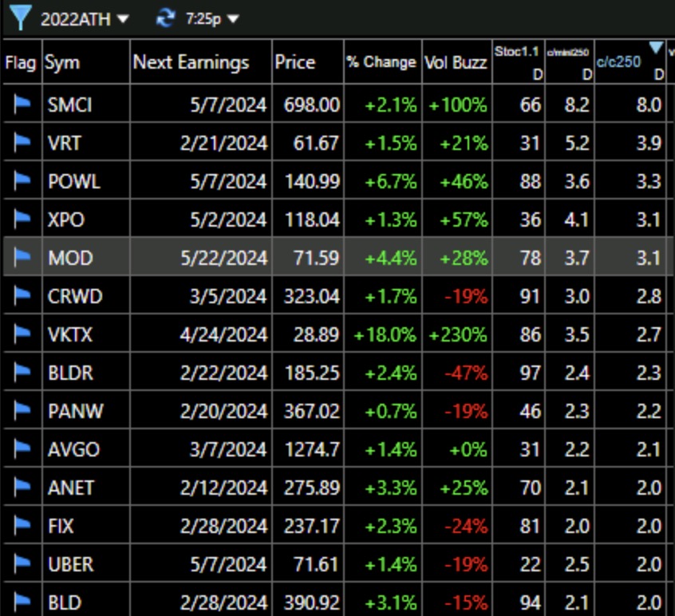
Task: Select the SMCI symbol
Action: coord(69,105)
